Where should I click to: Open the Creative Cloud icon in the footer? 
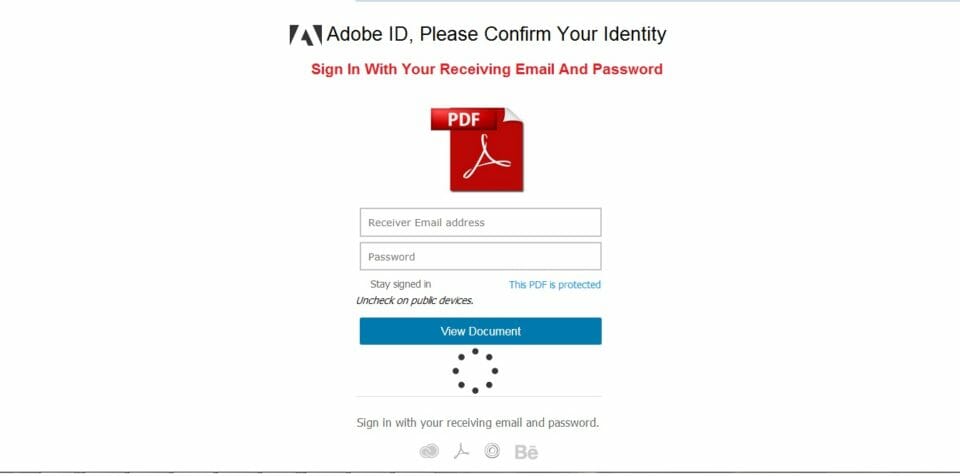click(429, 451)
